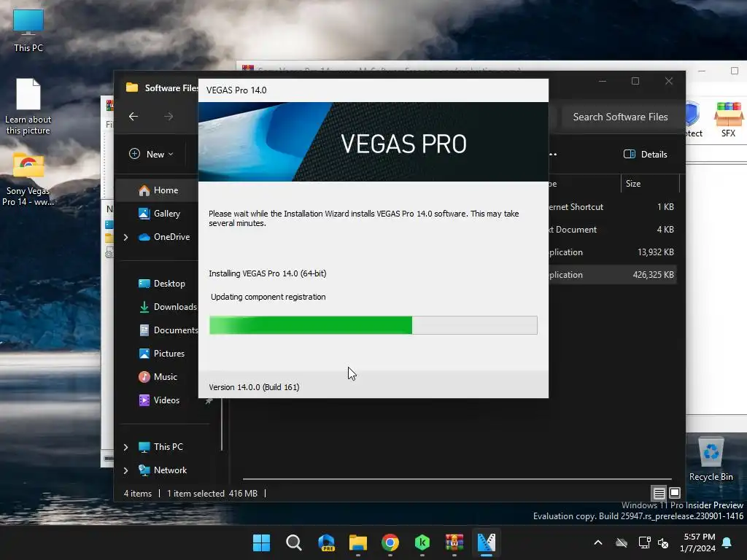Close the File Explorer window

669,81
